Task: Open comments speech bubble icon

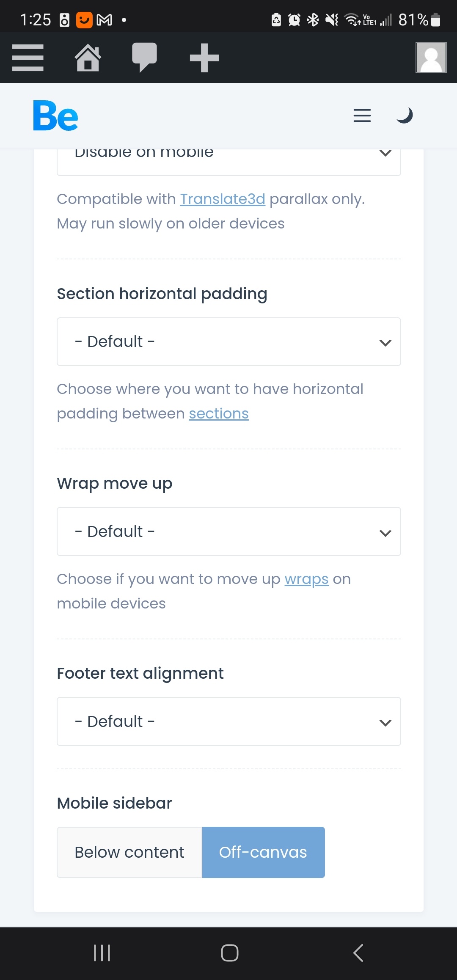Action: click(144, 58)
